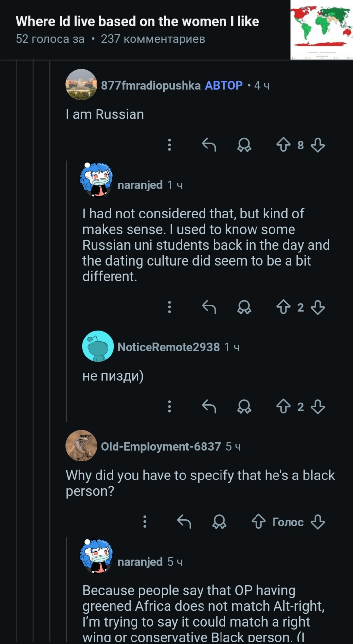Reply to the "I am Russian" comment

click(x=209, y=145)
